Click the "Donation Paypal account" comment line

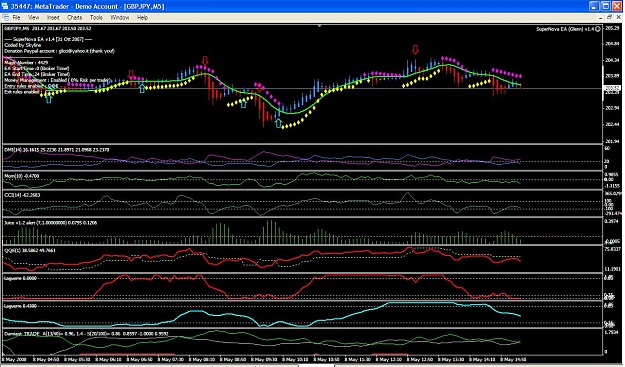coord(59,51)
